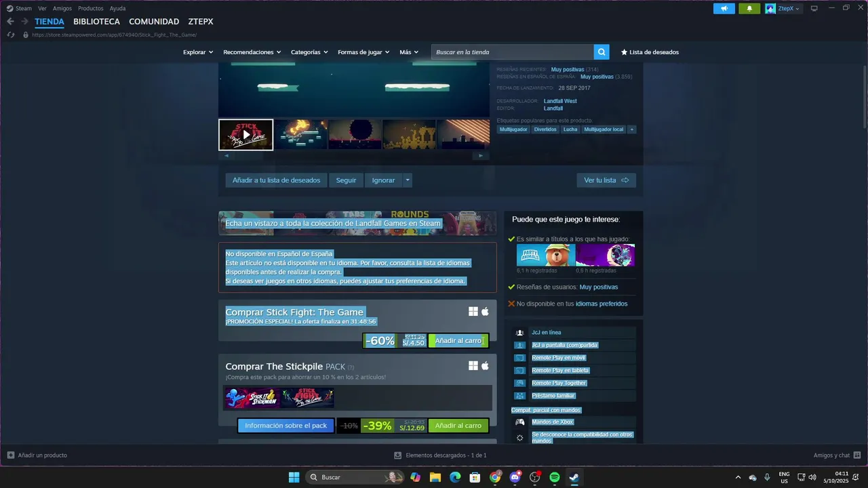
Task: Open the arrow dropdown beside Ignorar
Action: [x=407, y=180]
